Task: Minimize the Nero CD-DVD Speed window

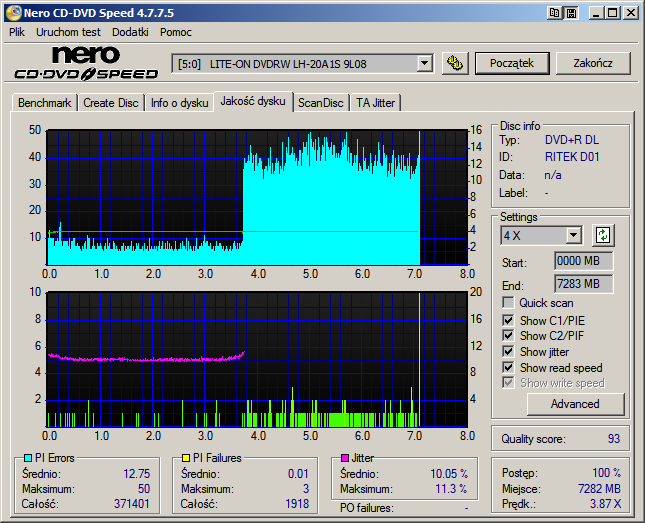Action: 595,13
